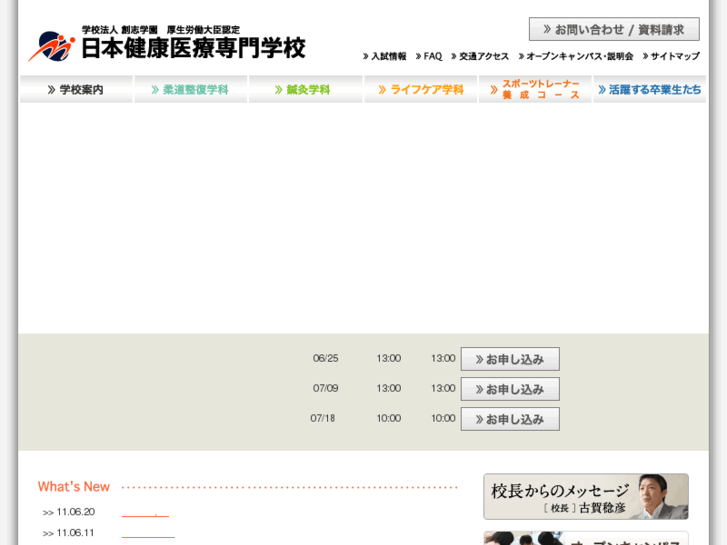Open 日本健康医療専門学校 home title
This screenshot has height=545, width=727.
[x=194, y=48]
